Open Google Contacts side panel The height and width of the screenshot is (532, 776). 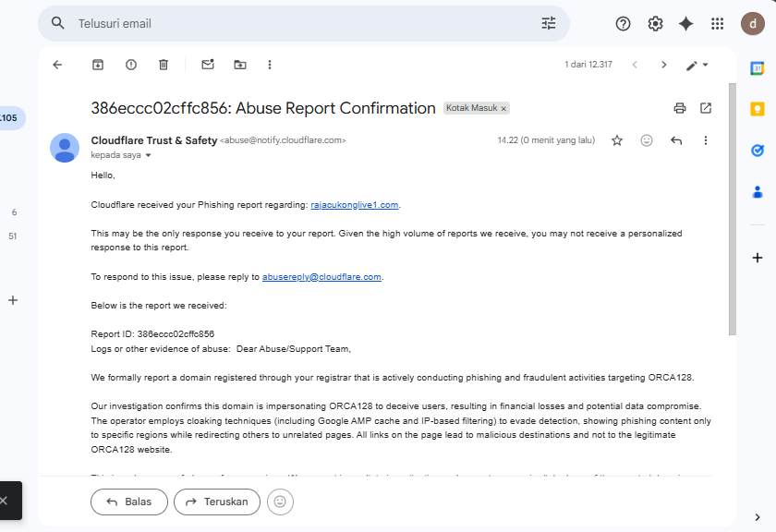[x=758, y=192]
